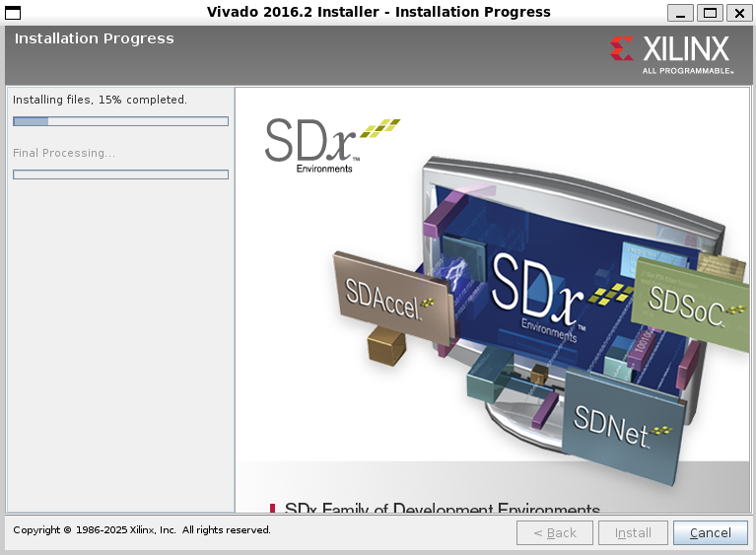756x555 pixels.
Task: Click the installing files progress bar
Action: (120, 121)
